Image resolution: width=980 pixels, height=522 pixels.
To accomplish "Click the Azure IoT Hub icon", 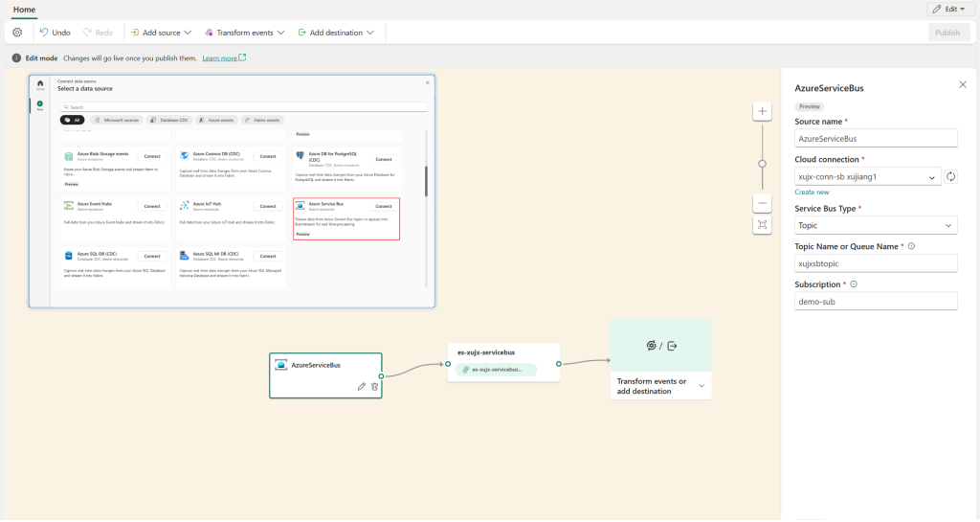I will [x=185, y=205].
